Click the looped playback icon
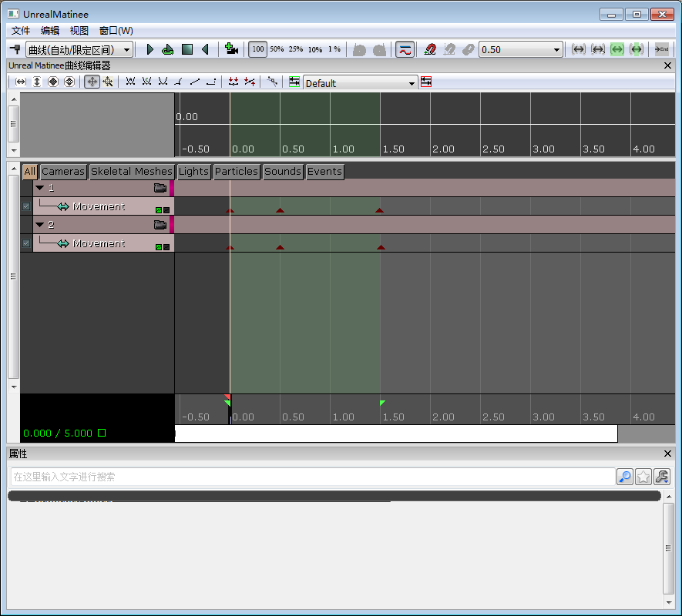The image size is (682, 616). [x=167, y=49]
